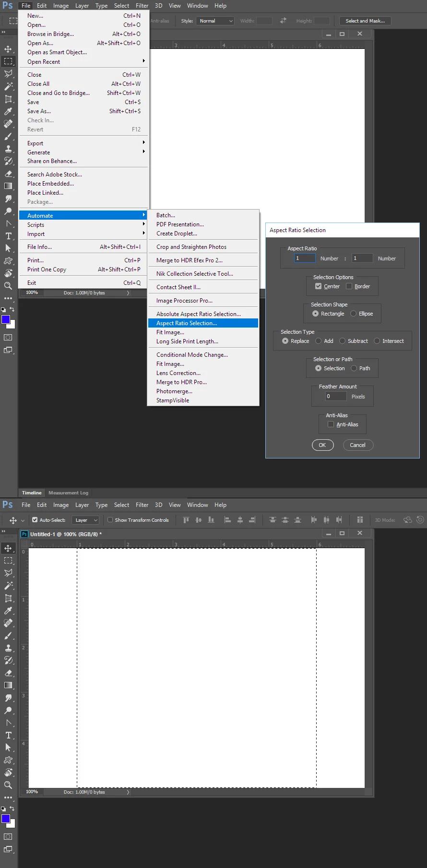Select the Intersect selection type radio button
This screenshot has width=427, height=868.
click(377, 341)
